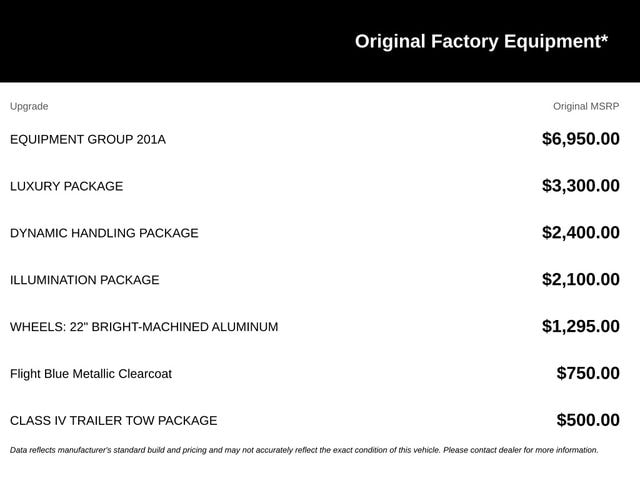Select Flight Blue Metallic Clearcoat option
This screenshot has height=480, width=640.
click(91, 374)
